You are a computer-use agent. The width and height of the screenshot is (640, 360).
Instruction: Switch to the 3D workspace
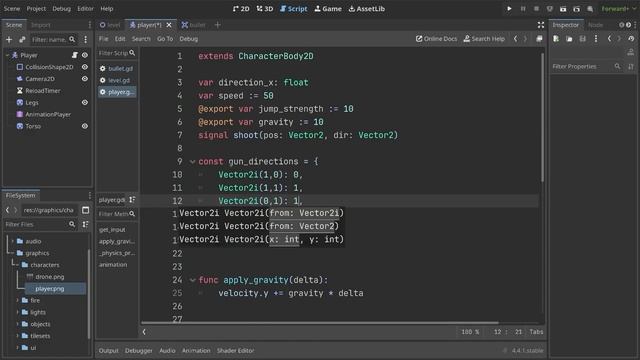(x=264, y=9)
